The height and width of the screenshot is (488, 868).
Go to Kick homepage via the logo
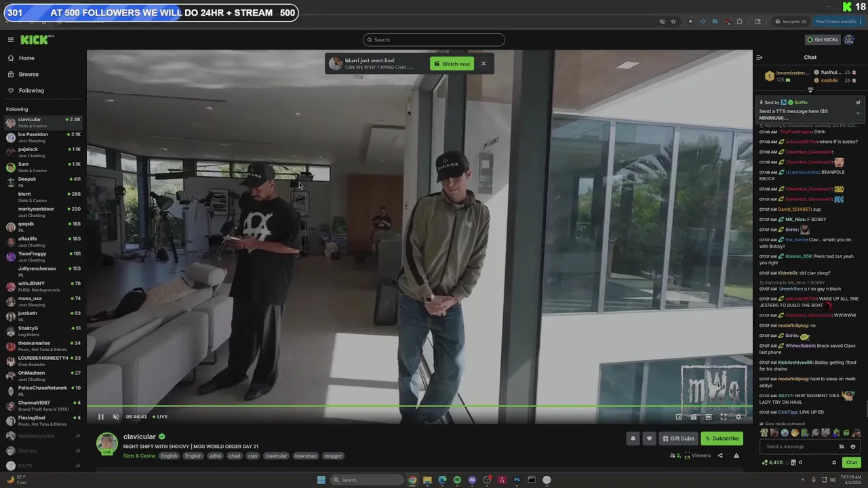pos(34,40)
